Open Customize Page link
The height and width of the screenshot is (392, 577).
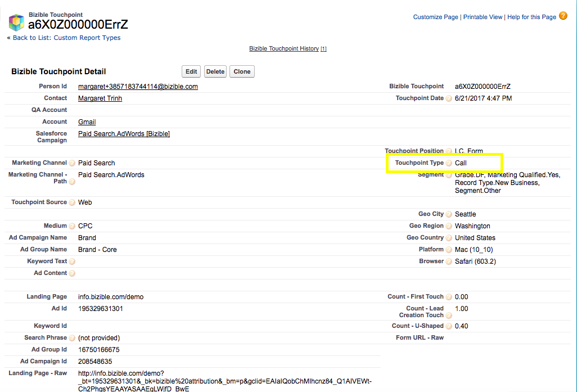click(435, 17)
